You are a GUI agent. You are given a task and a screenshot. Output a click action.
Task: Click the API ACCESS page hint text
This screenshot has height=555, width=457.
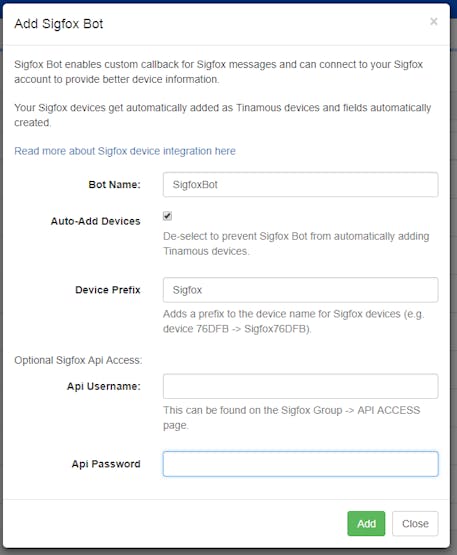(291, 418)
